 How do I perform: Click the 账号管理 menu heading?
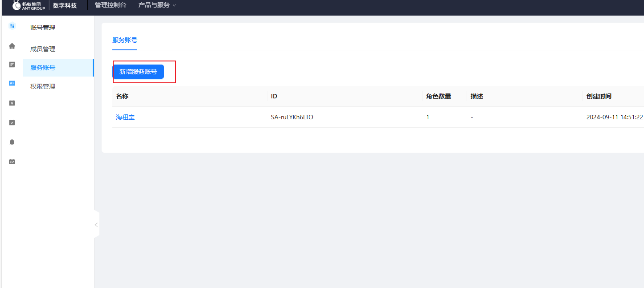(43, 28)
